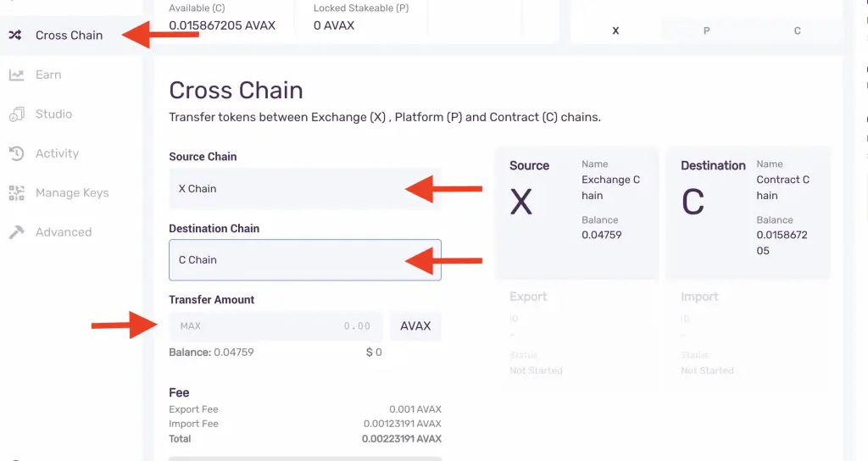Open the Source Chain dropdown
Viewport: 868px width, 461px height.
point(305,189)
